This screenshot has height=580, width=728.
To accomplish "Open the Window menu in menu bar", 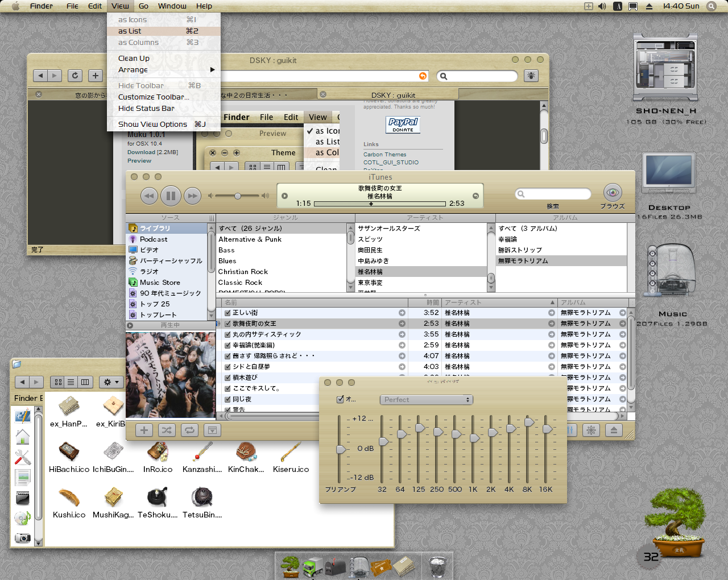I will click(172, 6).
